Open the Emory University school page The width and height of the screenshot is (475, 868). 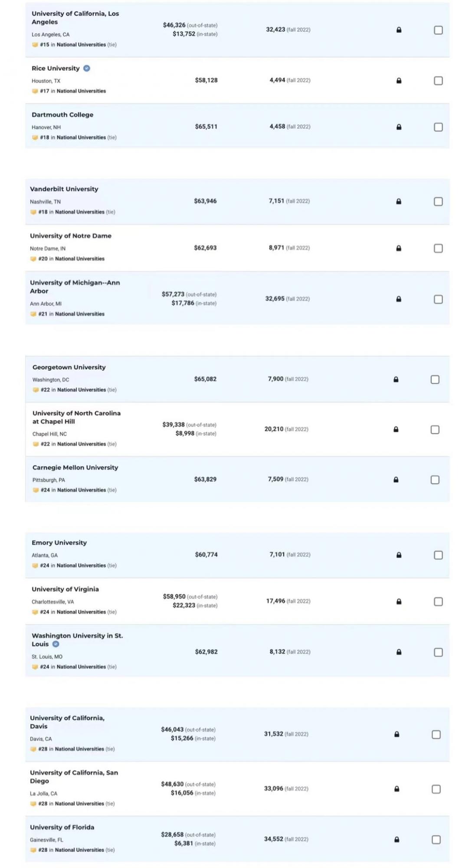59,542
